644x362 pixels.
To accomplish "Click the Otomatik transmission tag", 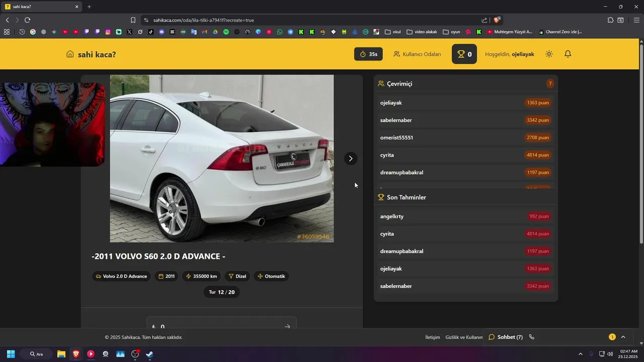I will [x=271, y=276].
